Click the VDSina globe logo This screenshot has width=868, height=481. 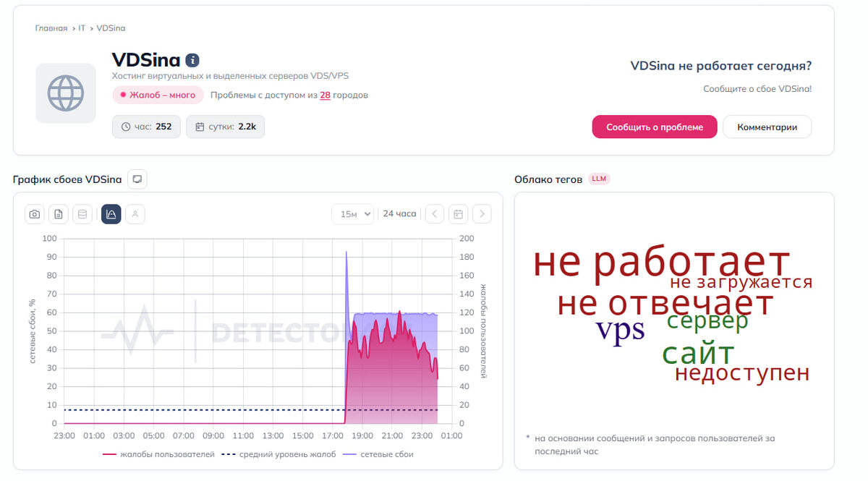(66, 93)
